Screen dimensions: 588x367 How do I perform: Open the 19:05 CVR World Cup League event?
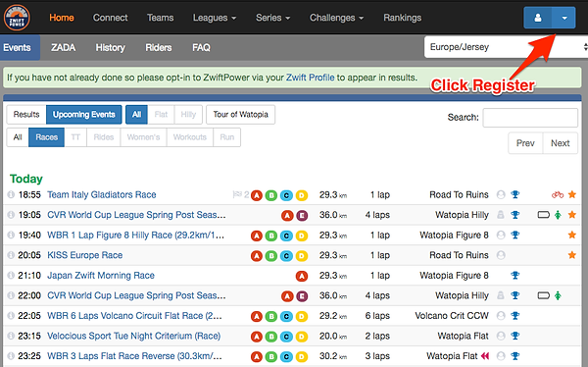(136, 215)
